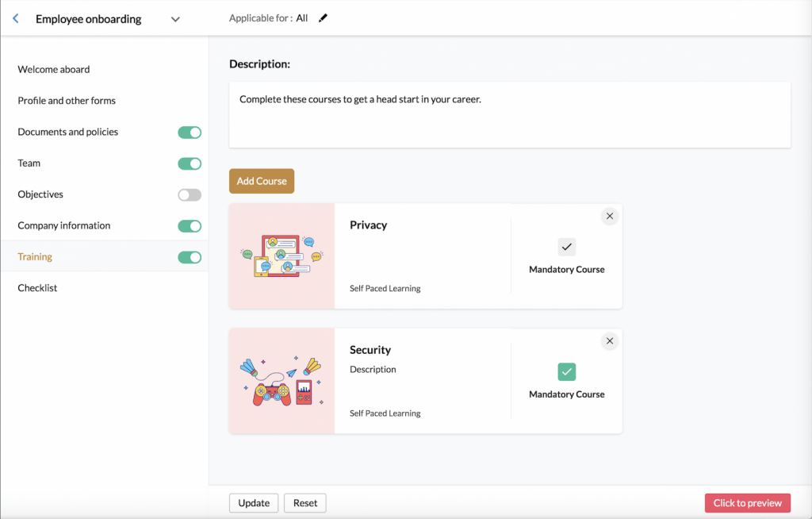
Task: Open the Checklist section
Action: click(37, 288)
